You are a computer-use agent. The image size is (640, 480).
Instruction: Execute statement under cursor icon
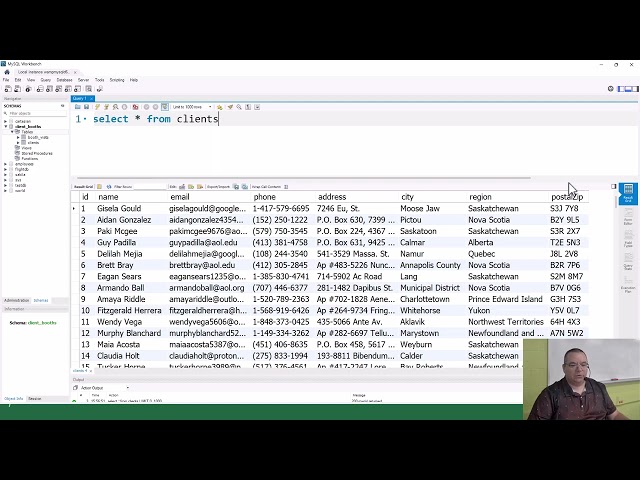(106, 107)
